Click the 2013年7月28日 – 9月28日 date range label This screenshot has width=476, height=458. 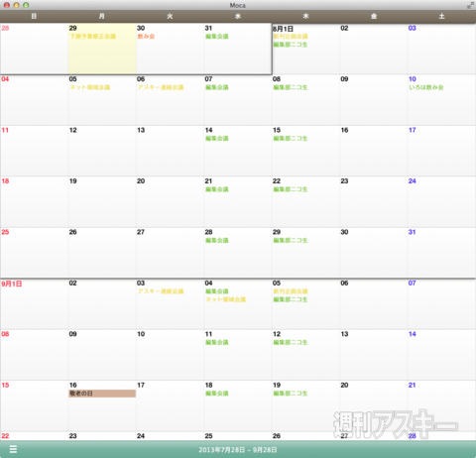[238, 450]
